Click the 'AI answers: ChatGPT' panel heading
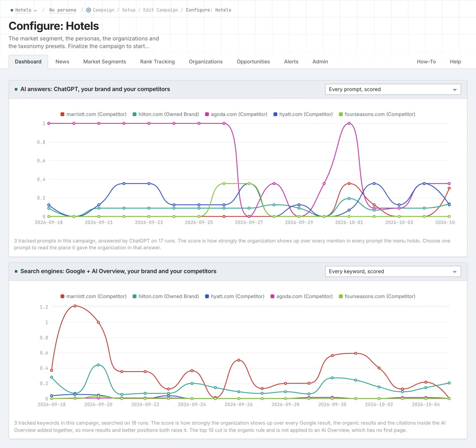This screenshot has width=476, height=448. point(95,89)
